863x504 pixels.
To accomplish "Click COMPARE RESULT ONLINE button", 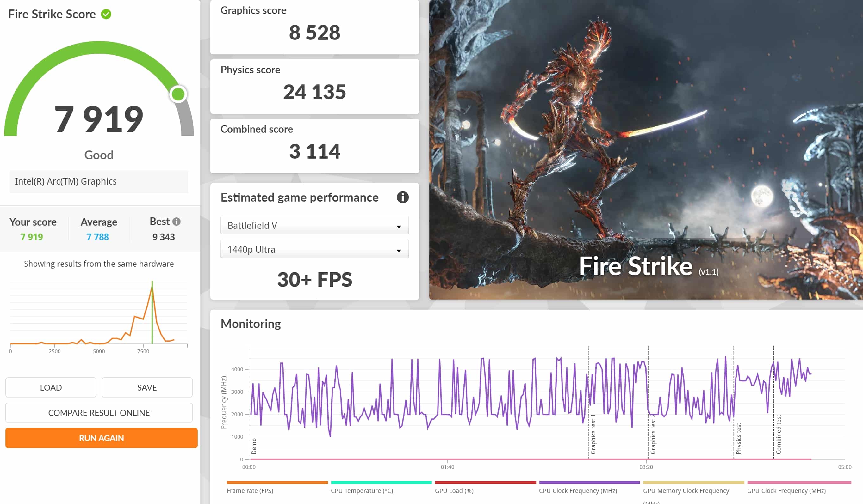I will (x=99, y=413).
